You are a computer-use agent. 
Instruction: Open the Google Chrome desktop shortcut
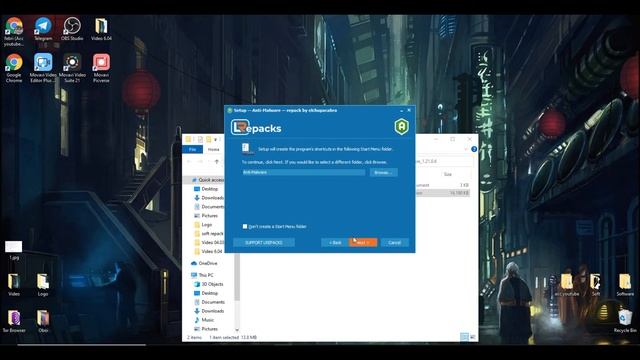[x=14, y=68]
